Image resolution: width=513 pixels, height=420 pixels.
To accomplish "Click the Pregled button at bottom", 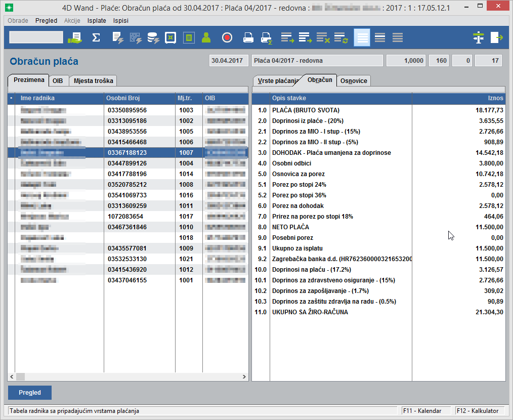I will pos(30,393).
